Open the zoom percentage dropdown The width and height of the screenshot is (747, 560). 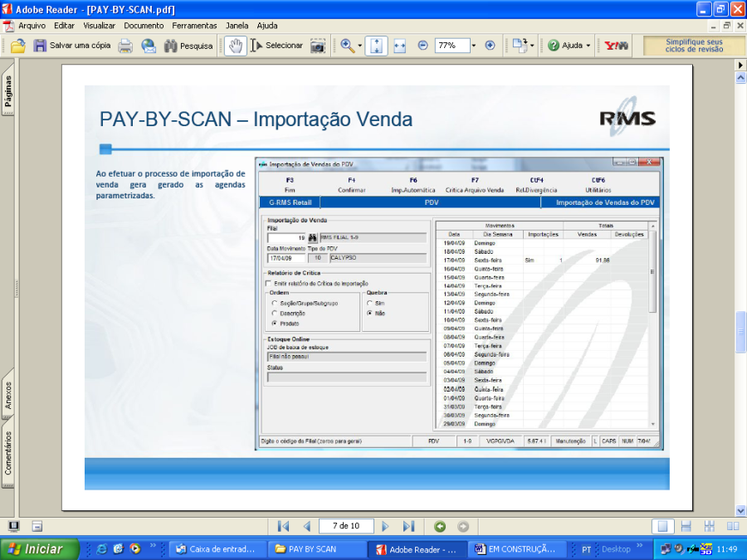pyautogui.click(x=474, y=46)
